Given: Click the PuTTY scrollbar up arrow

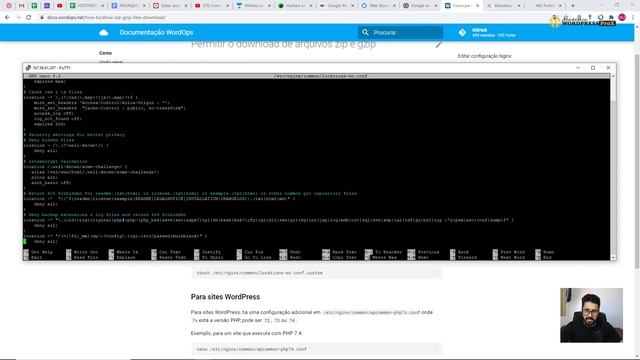Looking at the screenshot, I should coord(613,76).
